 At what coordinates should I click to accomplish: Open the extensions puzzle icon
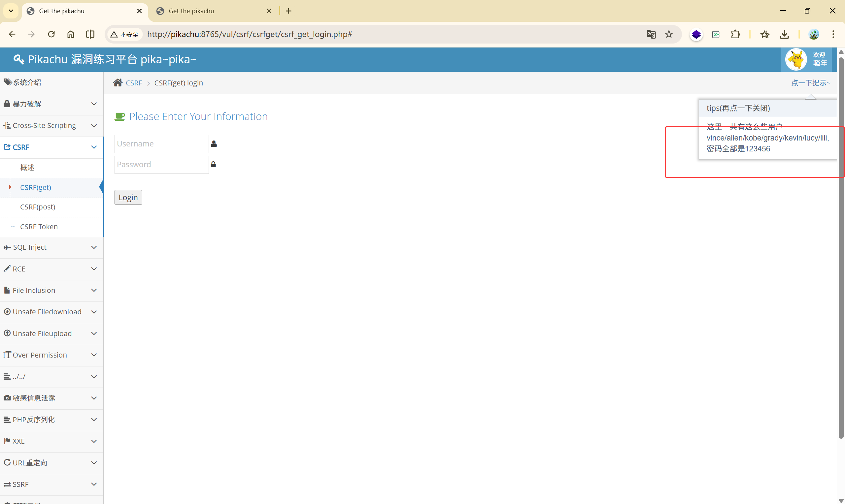coord(735,34)
